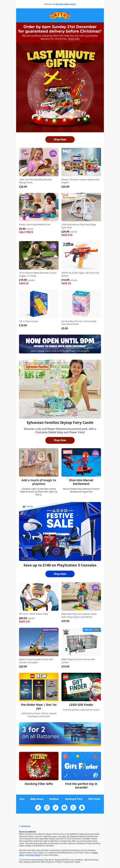Viewport: 120px width, 868px height.
Task: Open the Contact Us link
Action: pos(26,826)
